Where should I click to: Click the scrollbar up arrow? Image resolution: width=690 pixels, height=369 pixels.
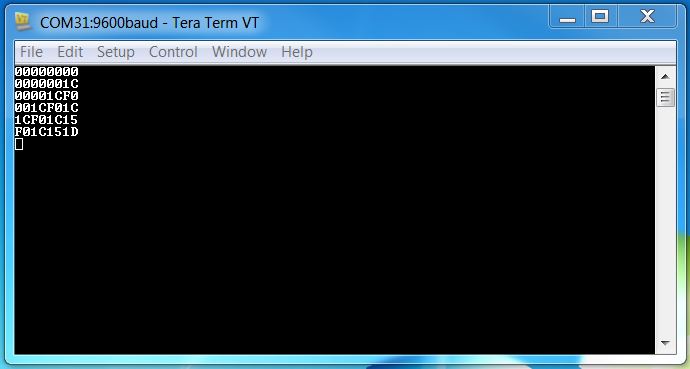coord(665,77)
